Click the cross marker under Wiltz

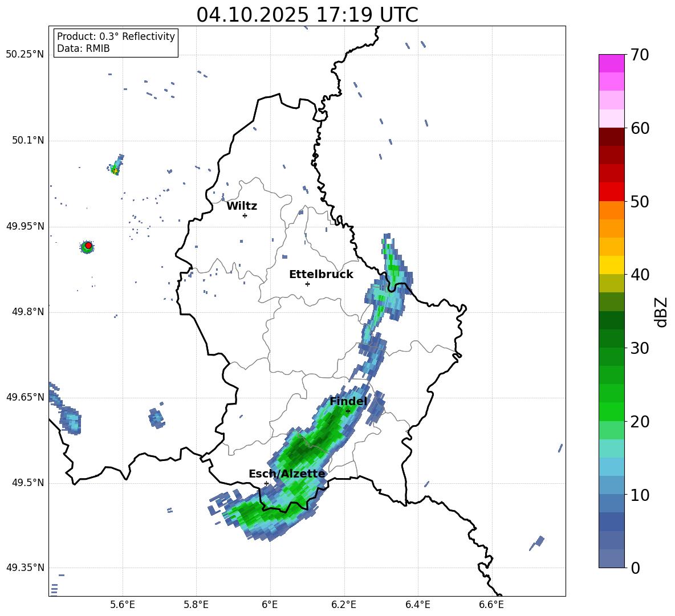[x=245, y=215]
